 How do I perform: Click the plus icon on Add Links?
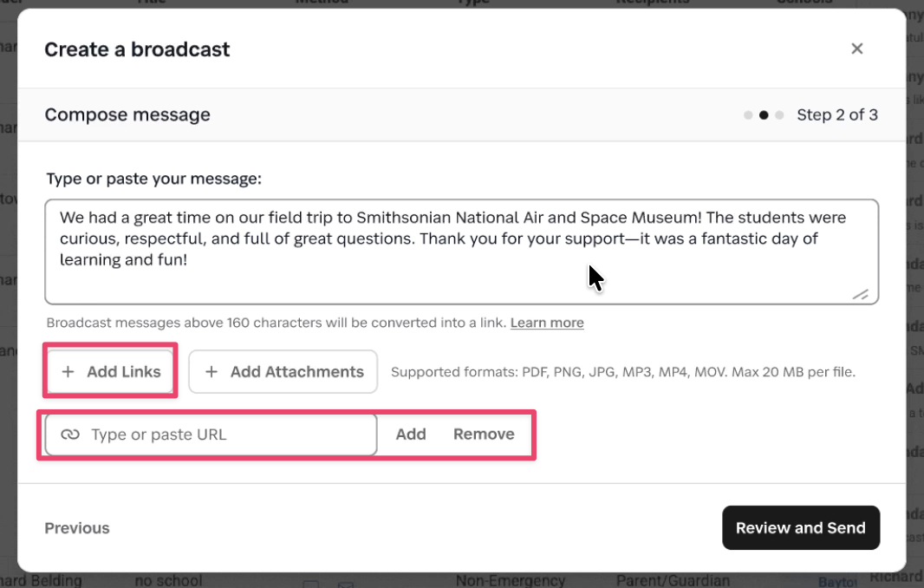(68, 372)
